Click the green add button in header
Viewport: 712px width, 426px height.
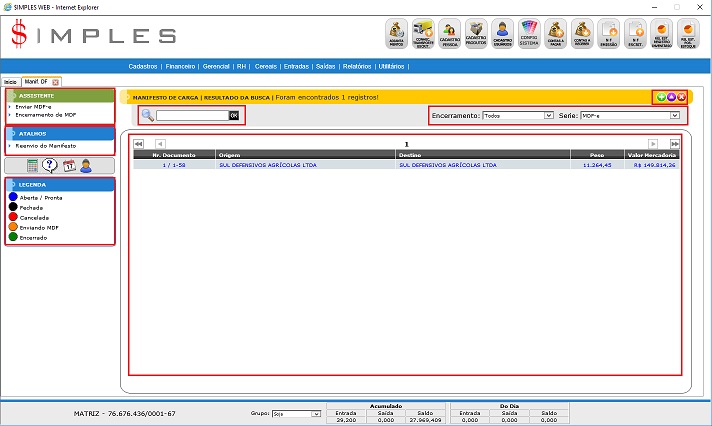coord(661,97)
